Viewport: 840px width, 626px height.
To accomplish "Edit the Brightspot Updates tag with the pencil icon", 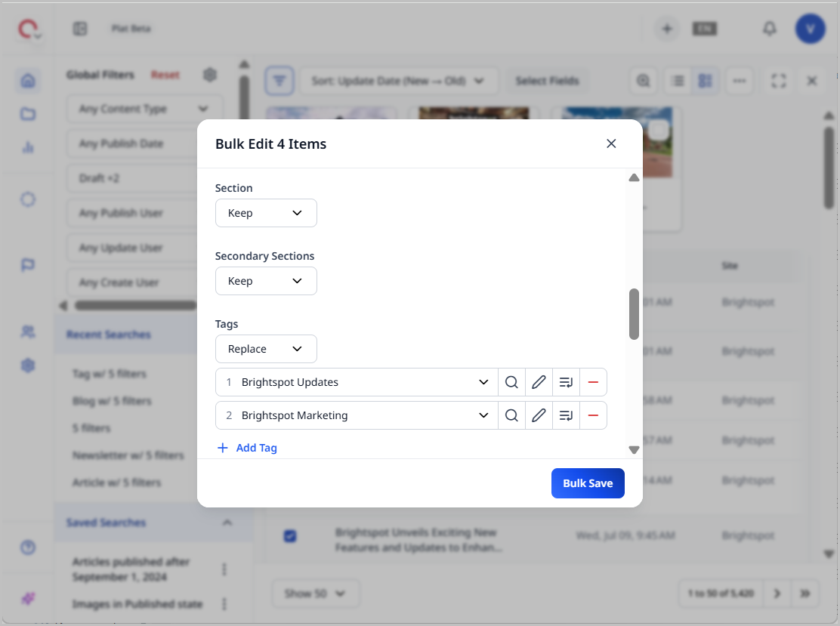I will [539, 382].
